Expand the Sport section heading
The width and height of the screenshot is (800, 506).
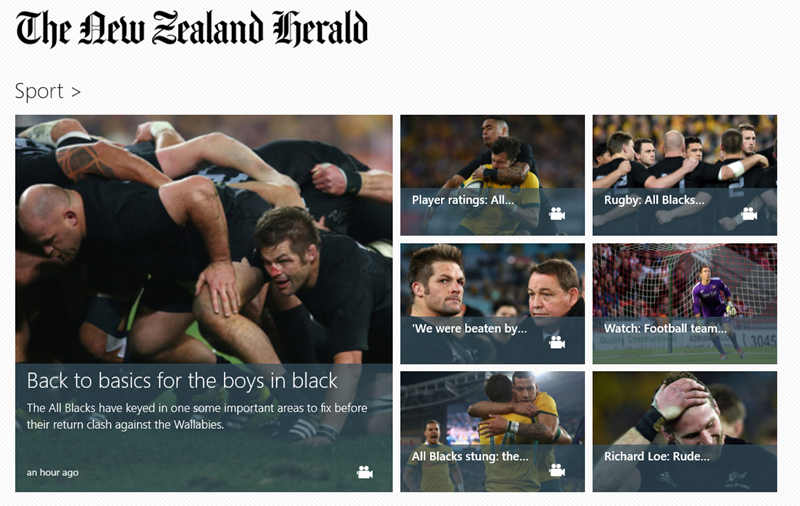pyautogui.click(x=47, y=91)
